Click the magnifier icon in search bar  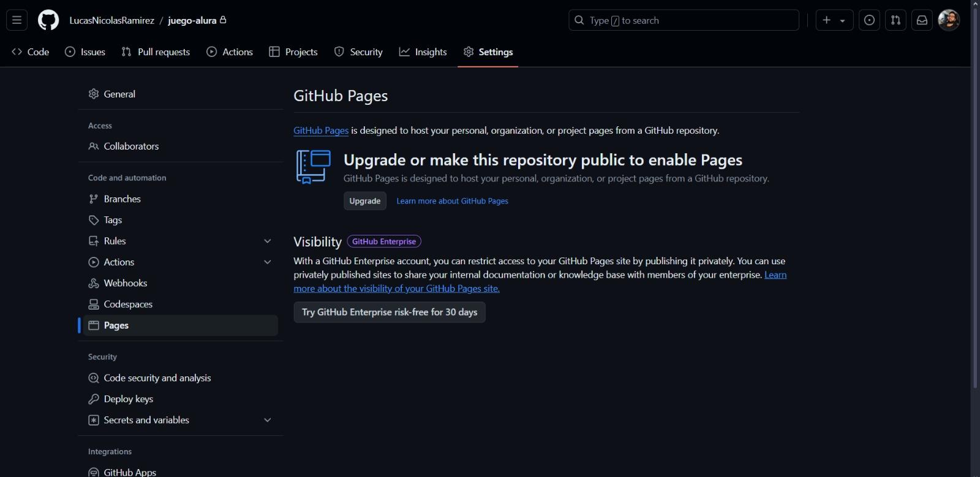click(579, 20)
